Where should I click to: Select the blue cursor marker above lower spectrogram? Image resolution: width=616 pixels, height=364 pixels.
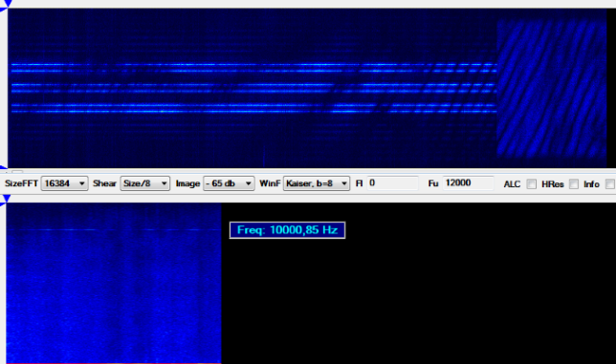point(6,199)
